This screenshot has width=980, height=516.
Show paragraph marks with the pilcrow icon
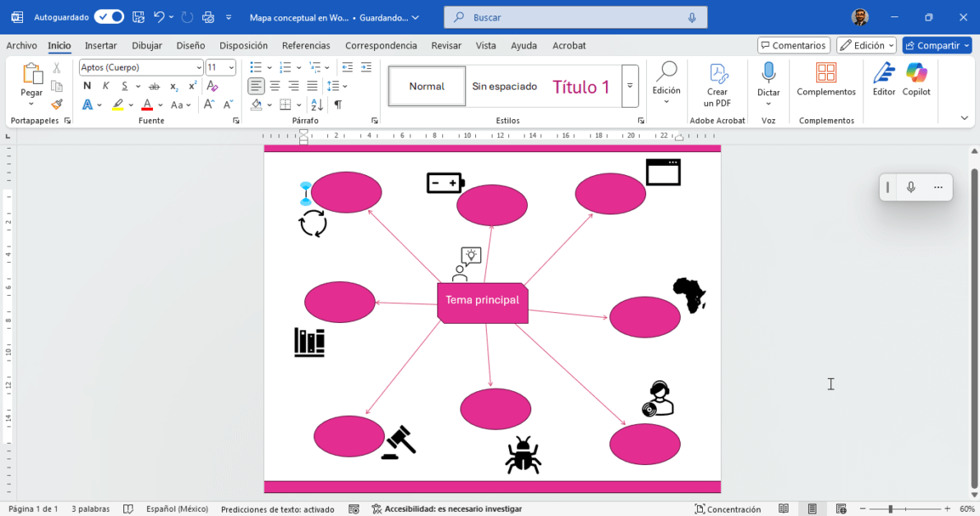point(337,104)
